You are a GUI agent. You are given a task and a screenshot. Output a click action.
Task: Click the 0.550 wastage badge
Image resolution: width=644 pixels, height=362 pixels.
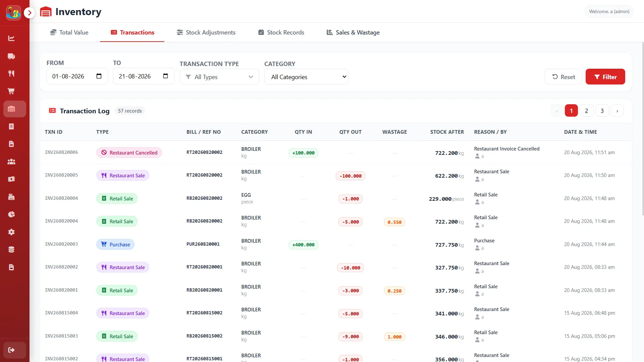point(394,222)
